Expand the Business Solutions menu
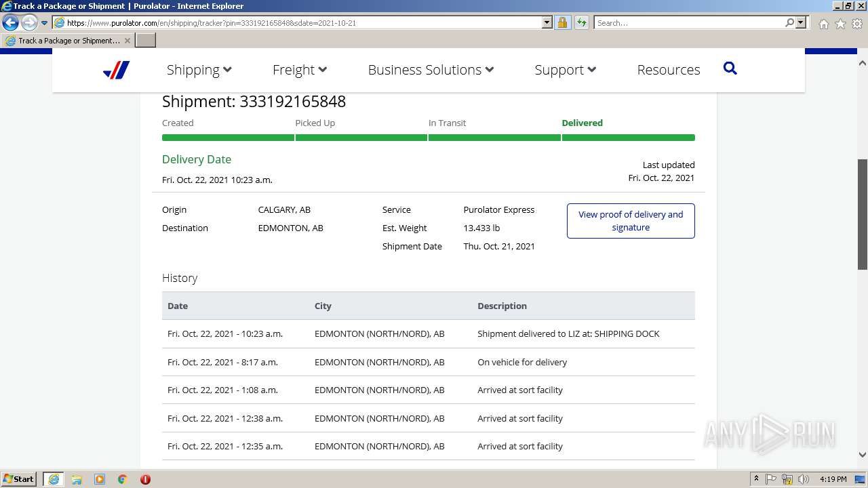 (431, 70)
